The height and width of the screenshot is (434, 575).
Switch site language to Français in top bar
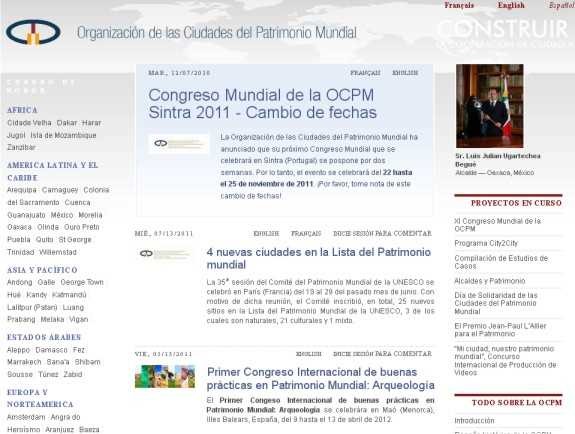[459, 5]
